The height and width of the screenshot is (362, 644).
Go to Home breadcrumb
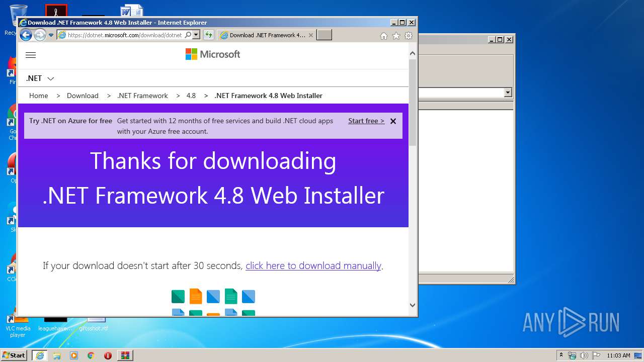39,96
